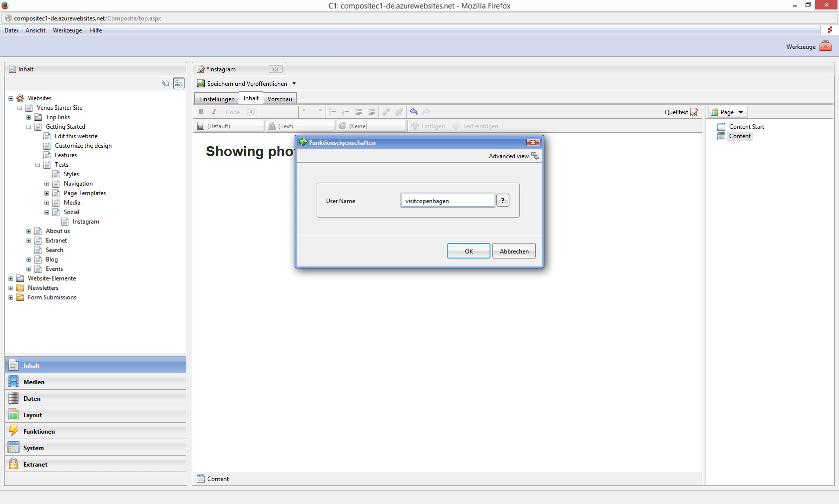Confirm the dialog with OK
Screen dimensions: 839x504
click(468, 251)
